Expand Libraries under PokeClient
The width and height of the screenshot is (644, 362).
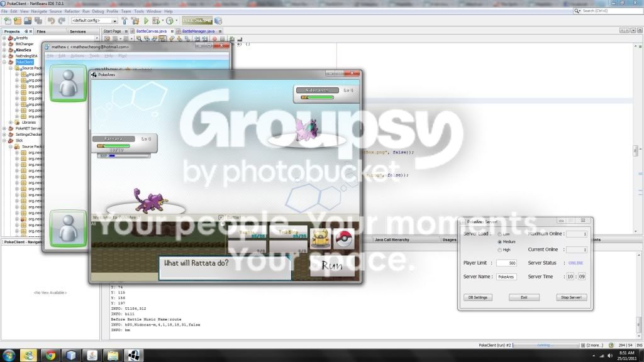coord(11,123)
